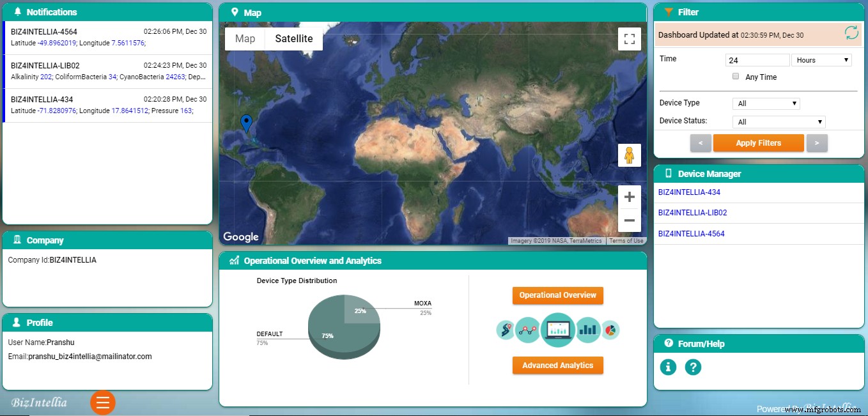Open the question mark help icon

point(694,367)
